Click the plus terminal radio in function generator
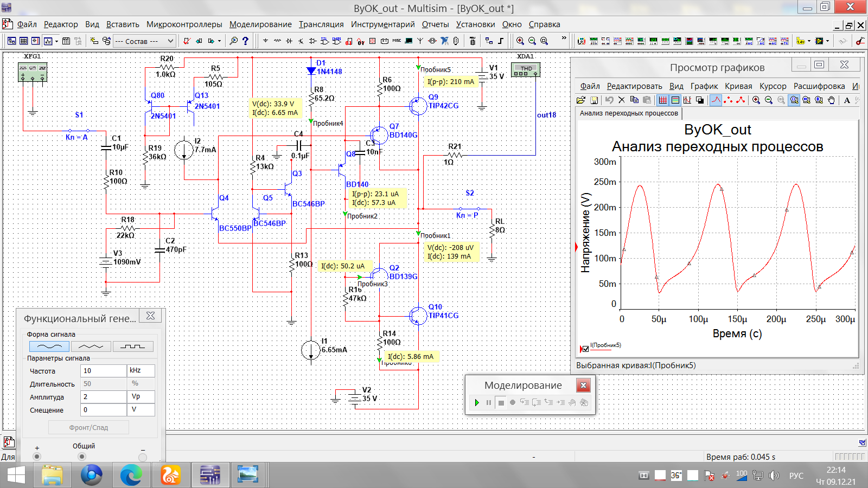Viewport: 868px width, 488px height. pos(37,457)
